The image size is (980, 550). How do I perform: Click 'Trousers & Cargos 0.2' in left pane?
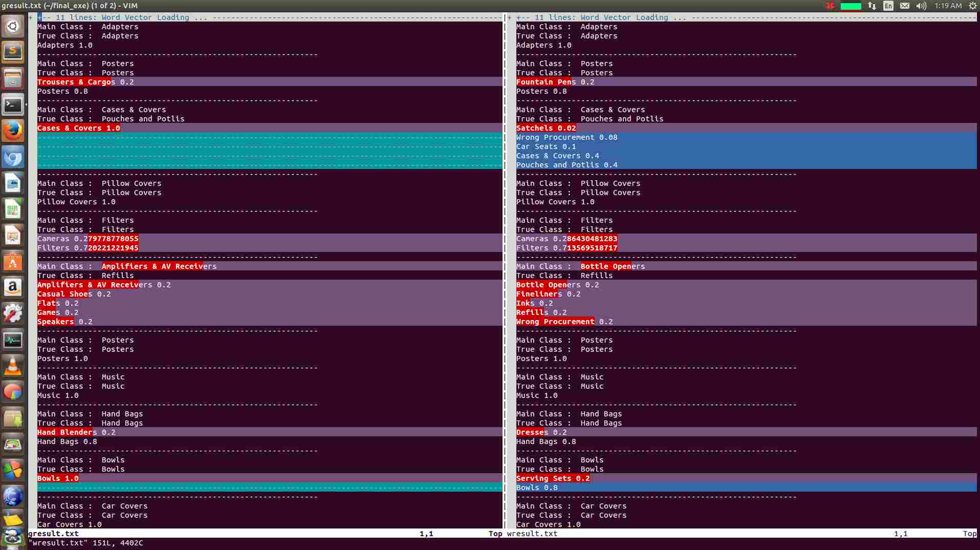[85, 82]
